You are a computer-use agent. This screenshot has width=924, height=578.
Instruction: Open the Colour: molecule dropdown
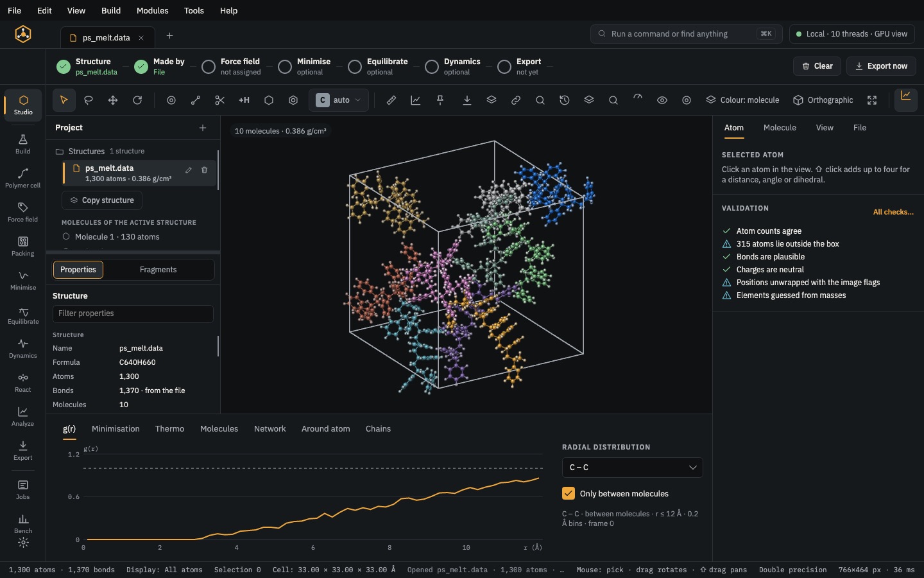click(743, 100)
